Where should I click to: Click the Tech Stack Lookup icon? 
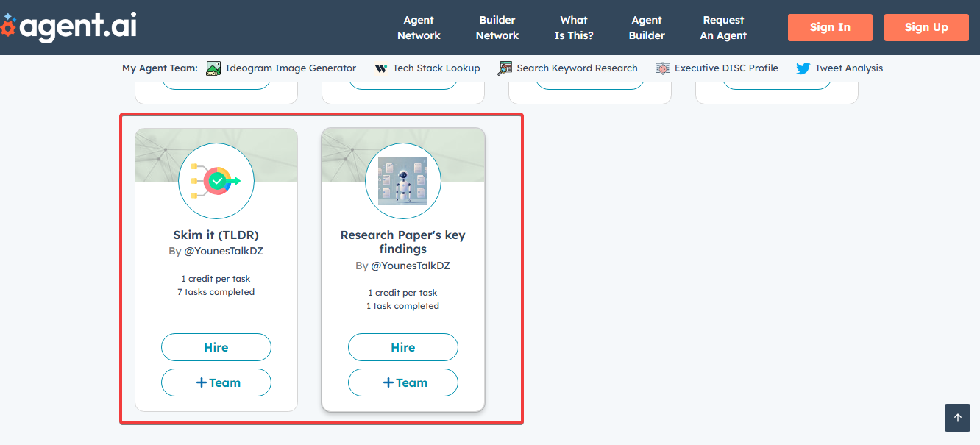pyautogui.click(x=380, y=68)
